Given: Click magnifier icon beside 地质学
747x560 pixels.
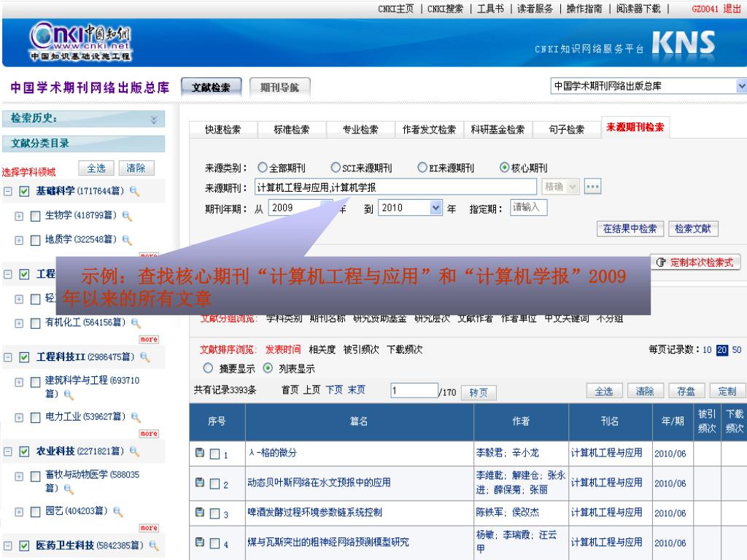Looking at the screenshot, I should click(x=127, y=239).
